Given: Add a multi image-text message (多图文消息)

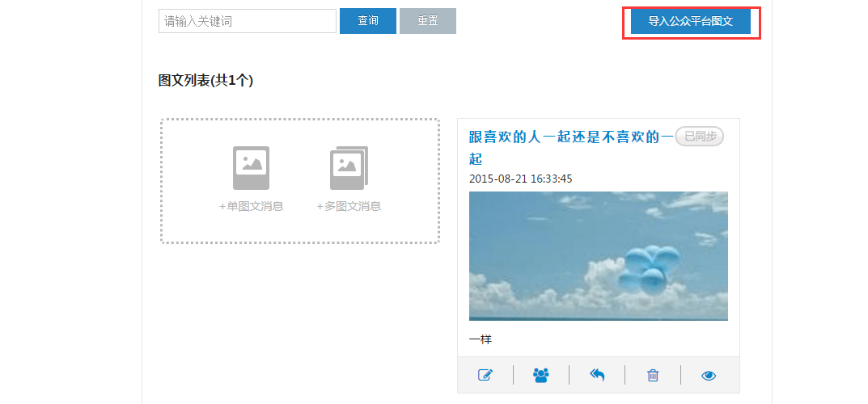Looking at the screenshot, I should 349,179.
